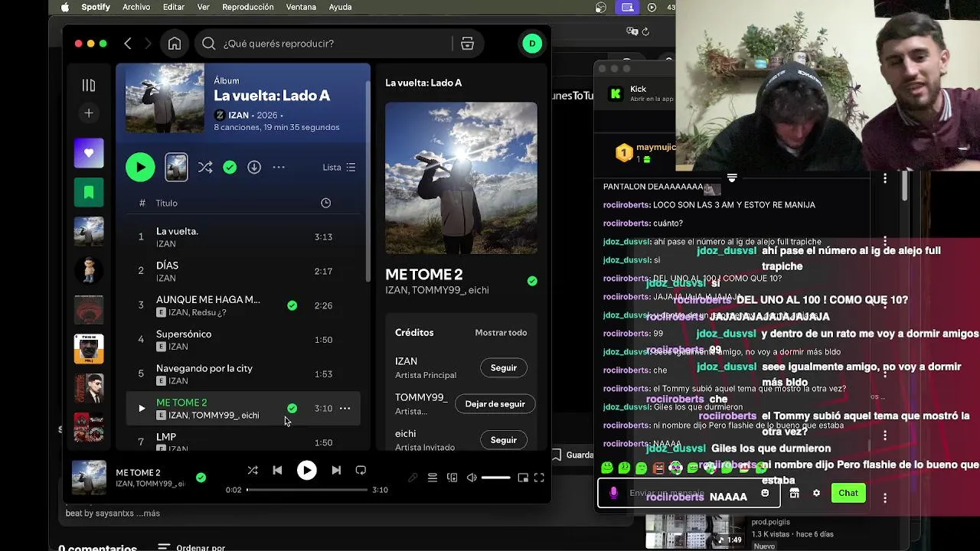
Task: Open the Reproducción menu
Action: [x=247, y=7]
